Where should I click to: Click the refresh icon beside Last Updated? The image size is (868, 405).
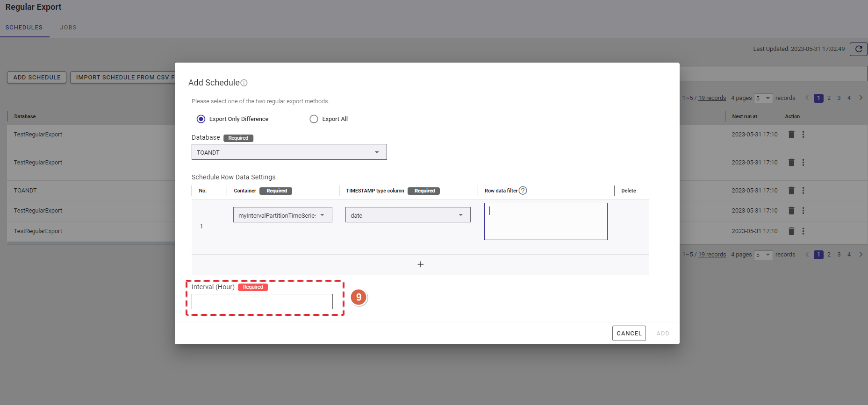click(858, 49)
